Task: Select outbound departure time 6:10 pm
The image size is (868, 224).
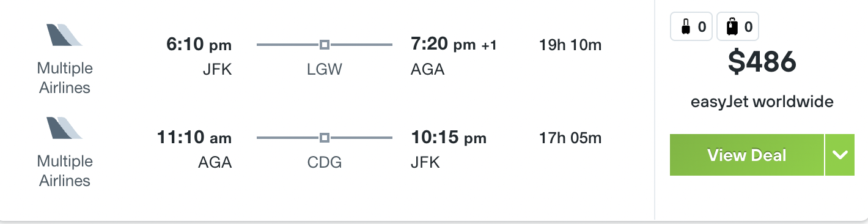Action: pyautogui.click(x=199, y=45)
